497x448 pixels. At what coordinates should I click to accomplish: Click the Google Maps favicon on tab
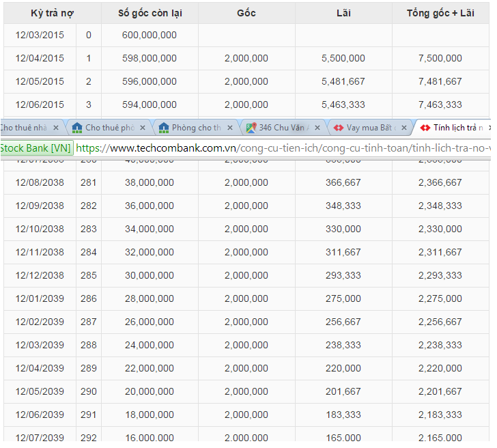click(x=251, y=128)
